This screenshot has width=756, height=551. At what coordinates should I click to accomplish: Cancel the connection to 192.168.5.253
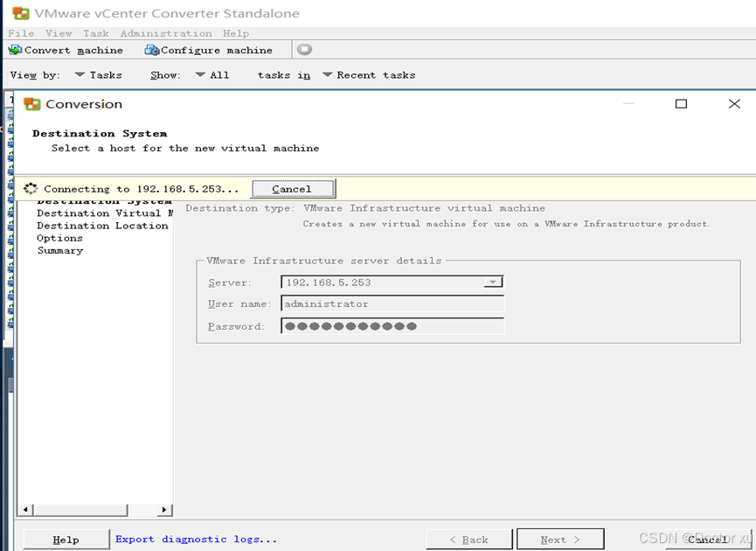point(292,189)
